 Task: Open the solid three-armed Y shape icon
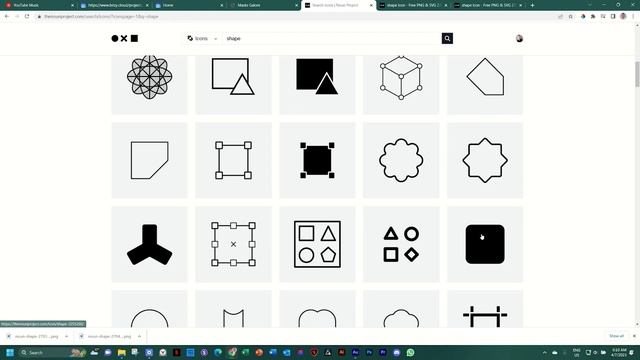coord(149,244)
